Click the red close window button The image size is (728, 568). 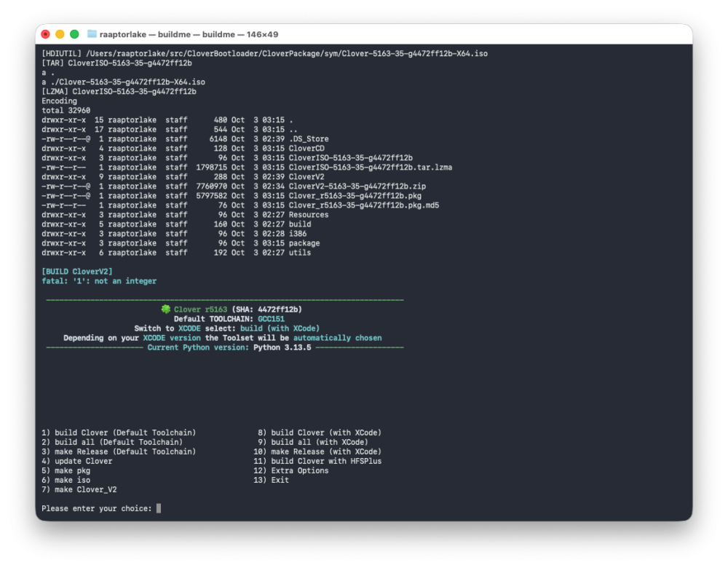pos(45,34)
